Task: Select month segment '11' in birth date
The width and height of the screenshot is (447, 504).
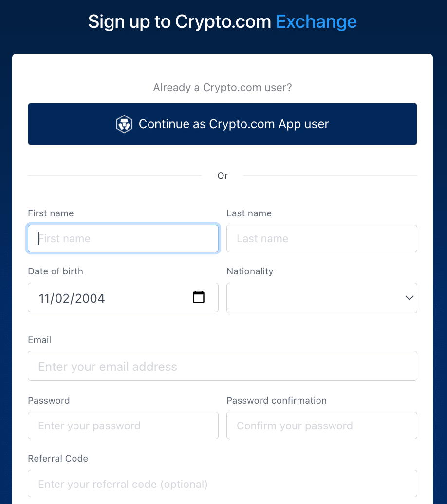Action: pos(44,298)
